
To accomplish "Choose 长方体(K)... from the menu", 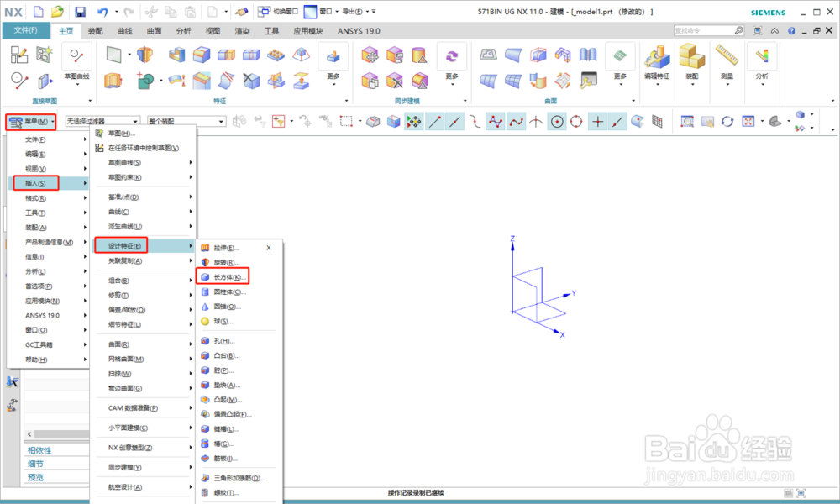I will [x=223, y=277].
